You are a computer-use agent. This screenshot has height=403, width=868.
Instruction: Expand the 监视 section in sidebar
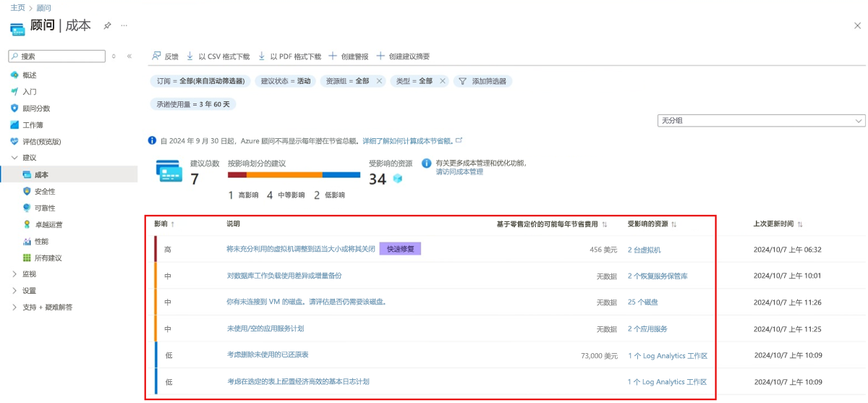coord(14,274)
